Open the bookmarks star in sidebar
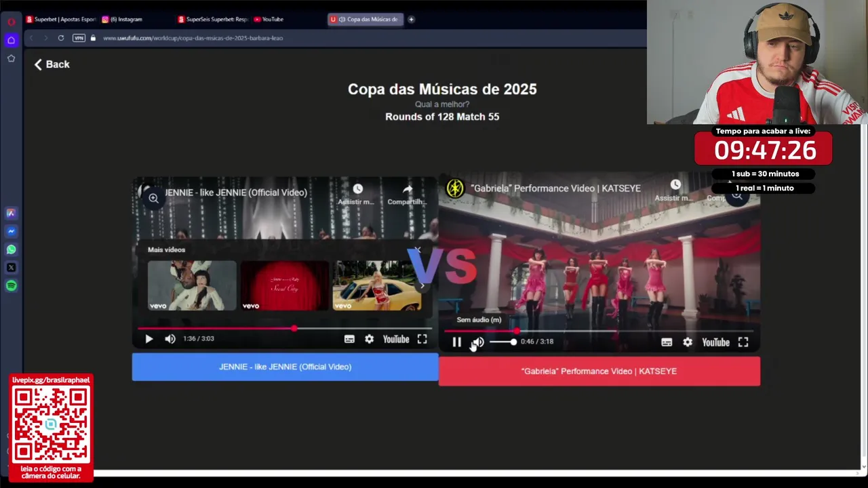 [x=12, y=58]
